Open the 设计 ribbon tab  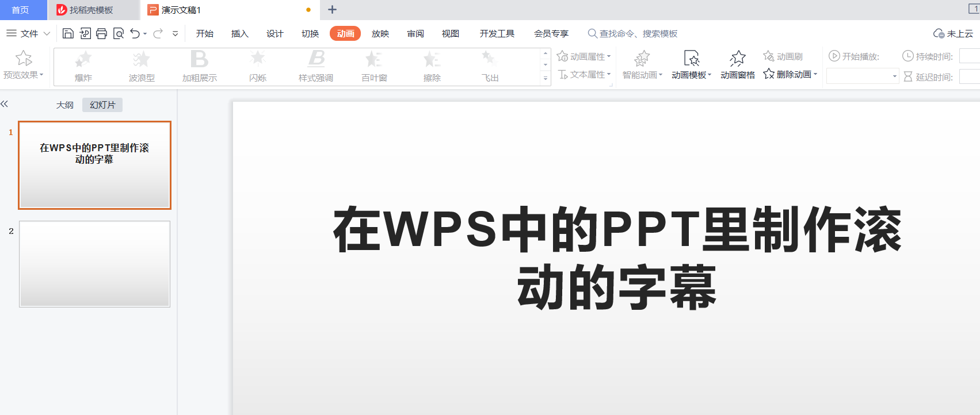[x=274, y=34]
